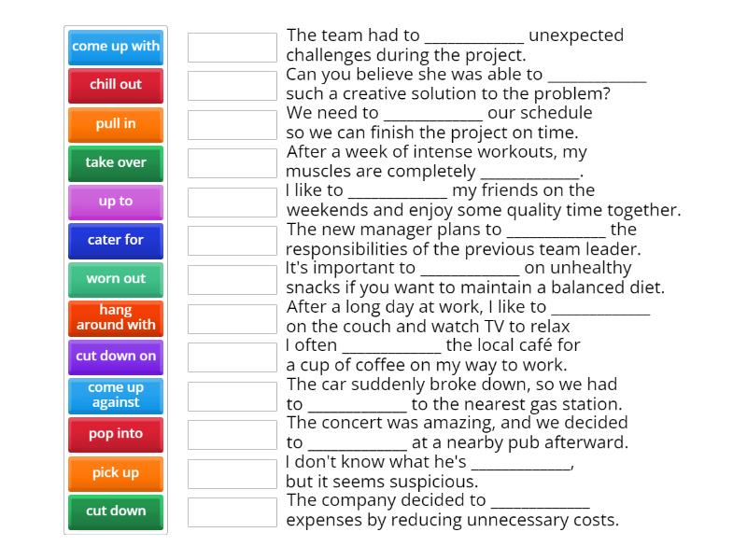Pick the 'take over' word card
747x560 pixels.
pyautogui.click(x=115, y=162)
